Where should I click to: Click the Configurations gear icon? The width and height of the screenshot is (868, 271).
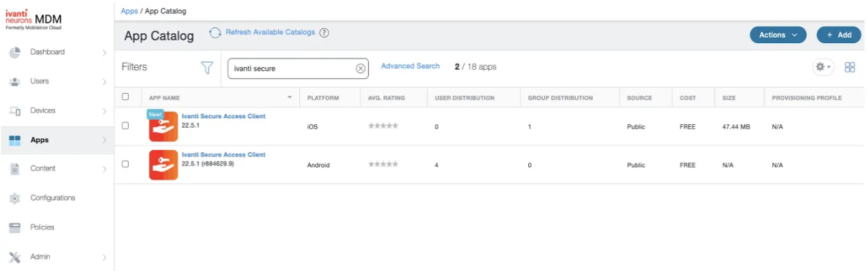click(x=15, y=198)
